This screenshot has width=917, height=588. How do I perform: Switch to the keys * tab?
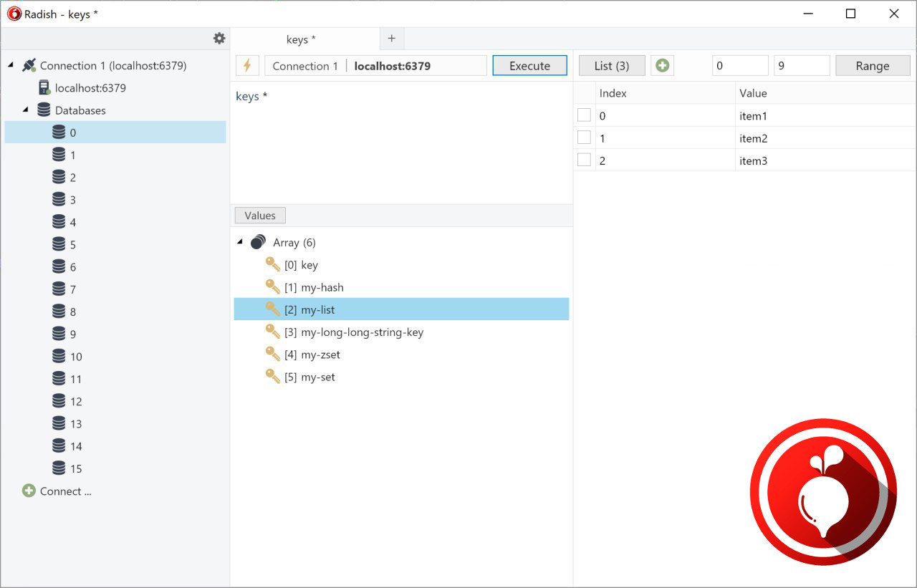pos(305,39)
